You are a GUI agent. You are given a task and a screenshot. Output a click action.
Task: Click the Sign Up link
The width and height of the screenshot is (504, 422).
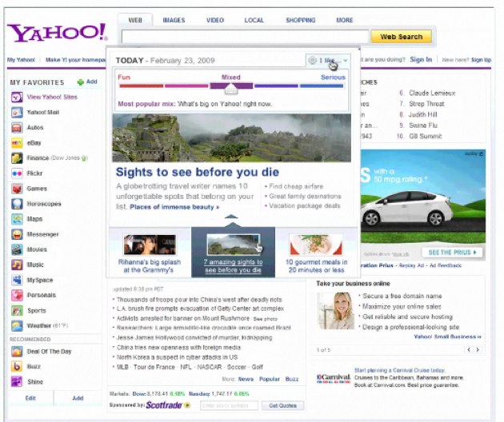(481, 60)
